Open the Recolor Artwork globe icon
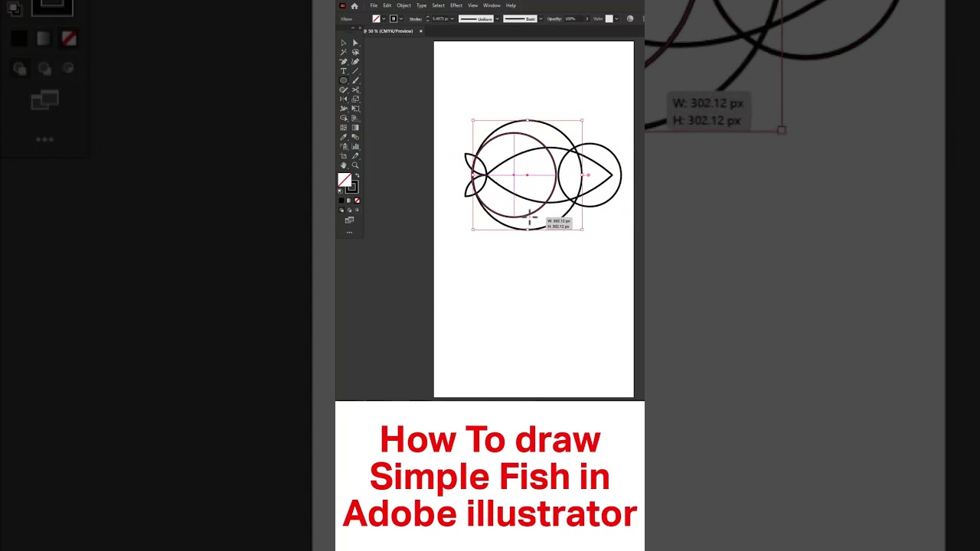Screen dimensions: 980x551 630,18
